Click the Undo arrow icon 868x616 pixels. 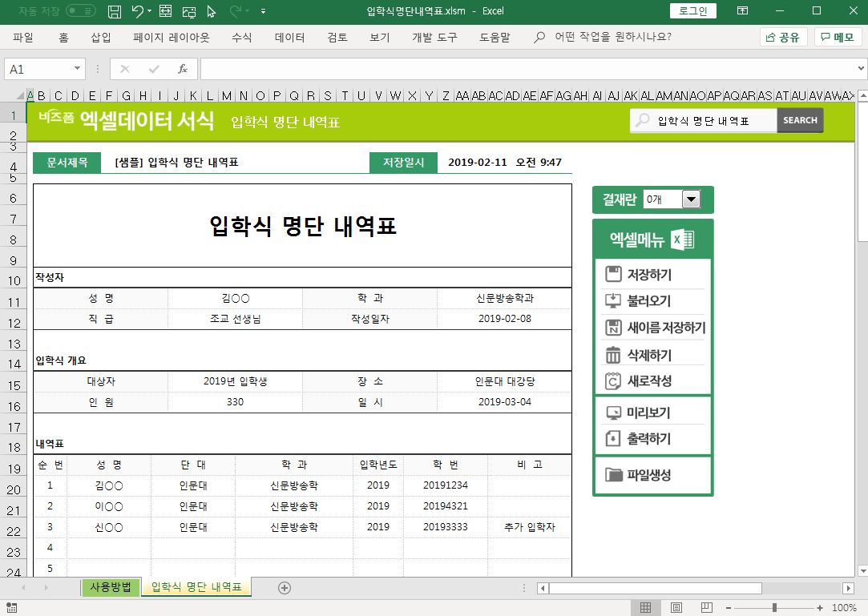[x=137, y=11]
